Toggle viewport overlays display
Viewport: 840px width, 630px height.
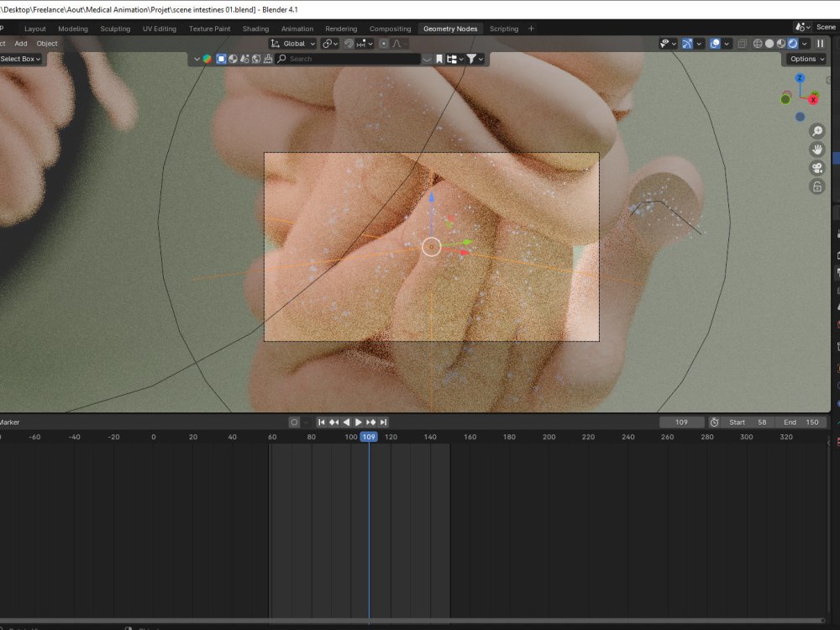coord(715,44)
